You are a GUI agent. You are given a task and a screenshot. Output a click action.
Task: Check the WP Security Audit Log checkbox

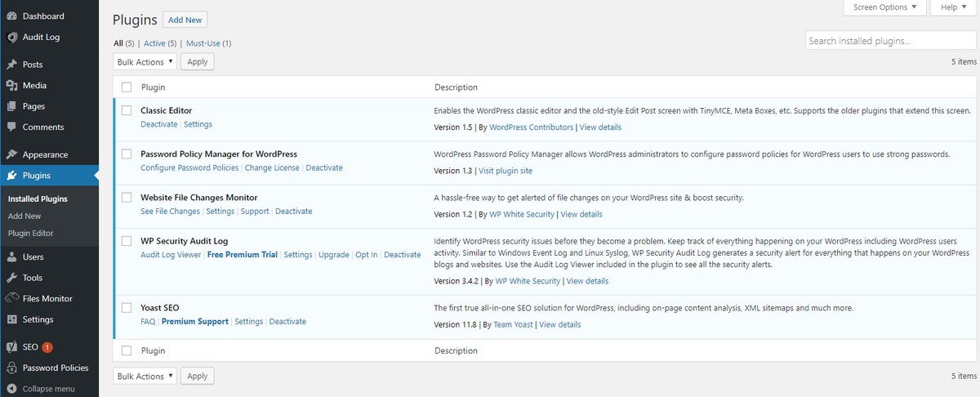127,241
